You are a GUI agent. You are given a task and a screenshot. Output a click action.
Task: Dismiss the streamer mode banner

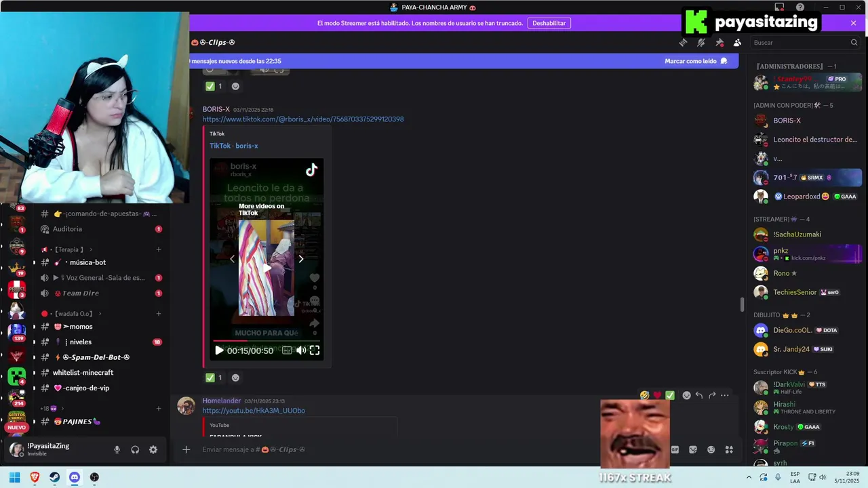[x=853, y=23]
